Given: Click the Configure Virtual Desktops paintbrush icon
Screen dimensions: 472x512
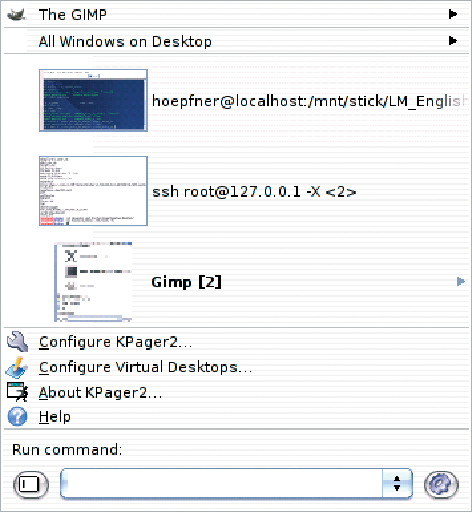Looking at the screenshot, I should tap(16, 367).
